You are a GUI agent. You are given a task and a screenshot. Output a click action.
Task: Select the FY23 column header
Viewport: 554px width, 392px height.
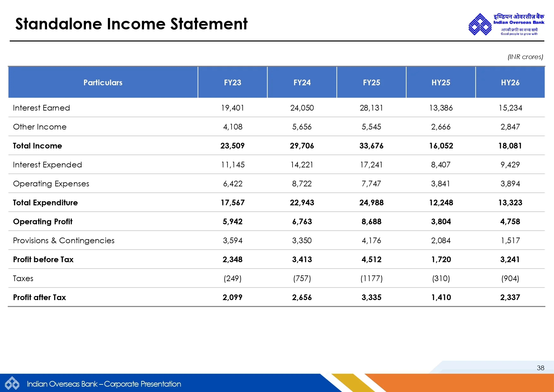[x=232, y=82]
